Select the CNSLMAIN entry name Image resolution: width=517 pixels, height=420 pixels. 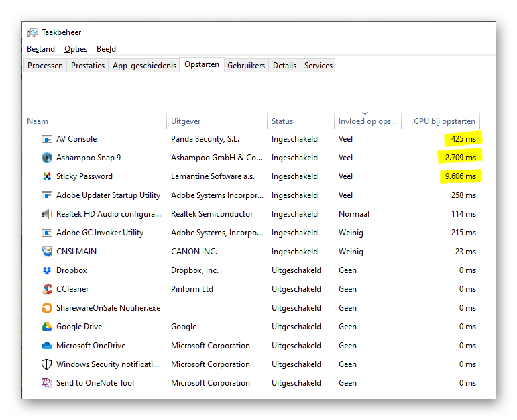pyautogui.click(x=76, y=252)
